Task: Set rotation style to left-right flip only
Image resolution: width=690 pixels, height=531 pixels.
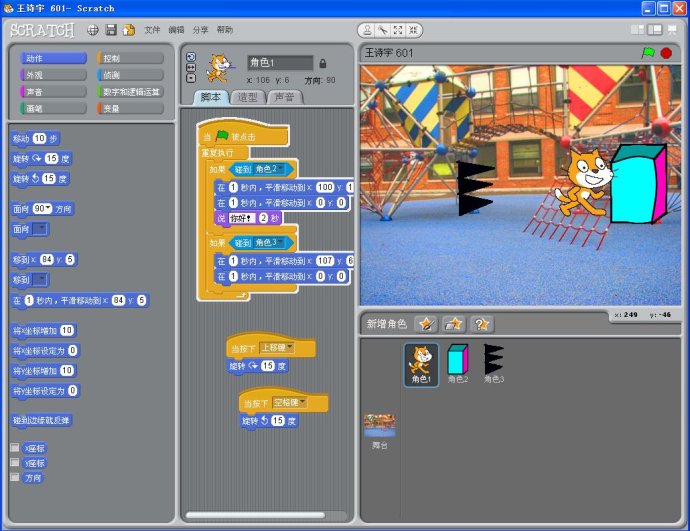Action: (191, 67)
